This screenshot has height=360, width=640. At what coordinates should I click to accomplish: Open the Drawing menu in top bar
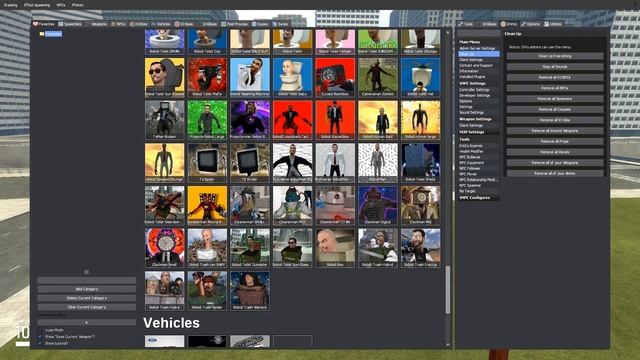pos(11,5)
